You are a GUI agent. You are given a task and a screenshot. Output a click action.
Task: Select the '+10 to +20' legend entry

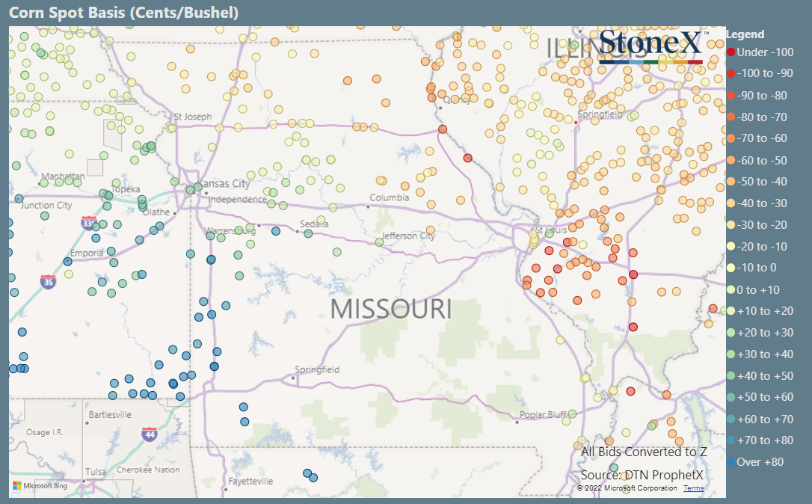[760, 311]
